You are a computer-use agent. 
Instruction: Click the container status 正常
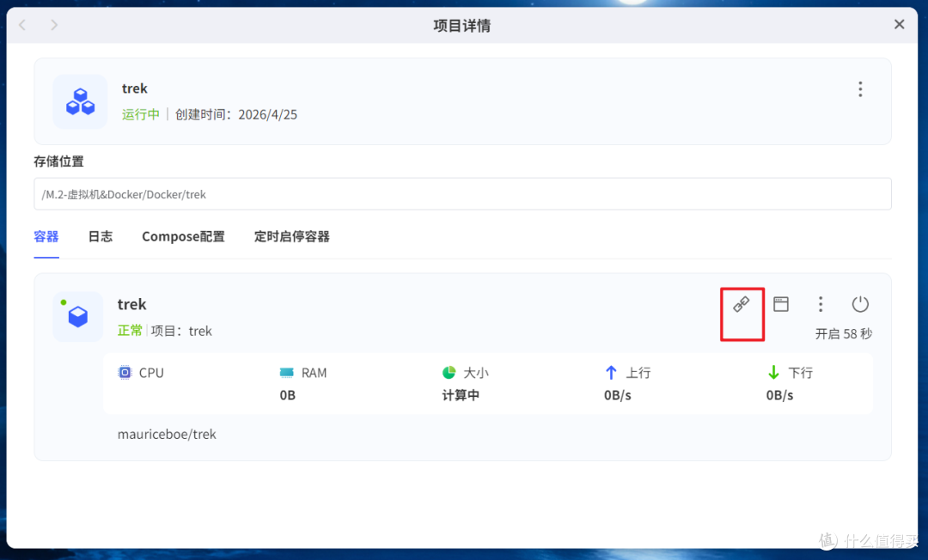[x=131, y=331]
